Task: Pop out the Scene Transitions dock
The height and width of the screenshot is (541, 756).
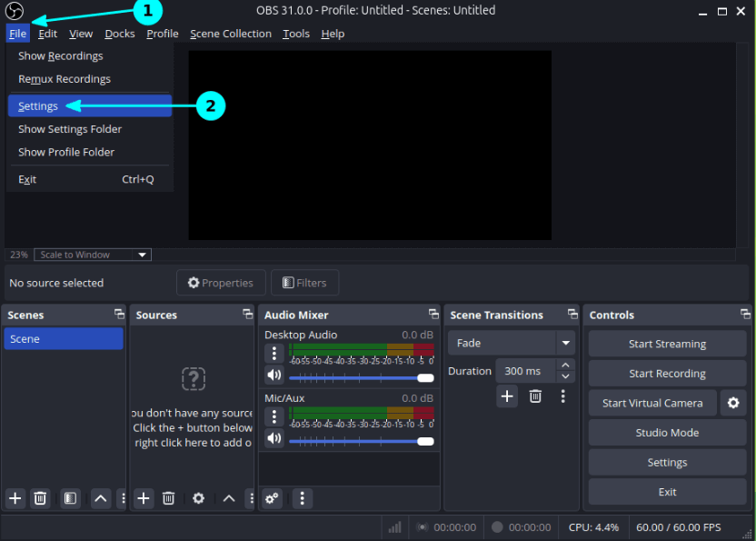Action: (572, 315)
